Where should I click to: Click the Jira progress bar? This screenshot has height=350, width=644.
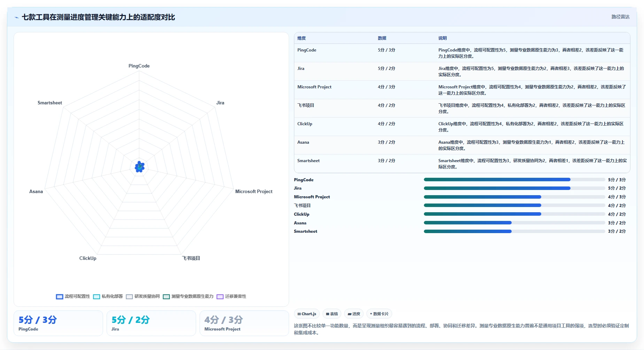tap(514, 188)
